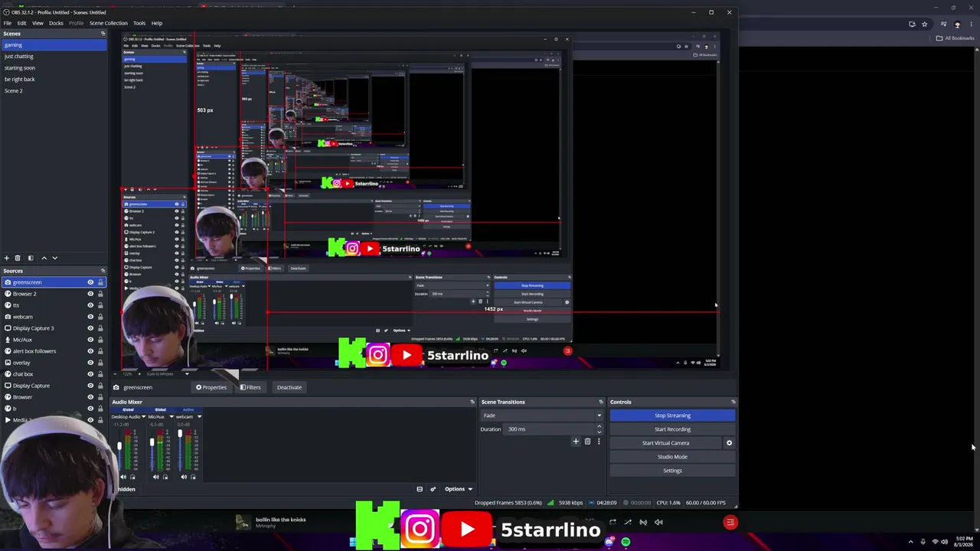
Task: Open the Edit menu
Action: click(x=21, y=23)
